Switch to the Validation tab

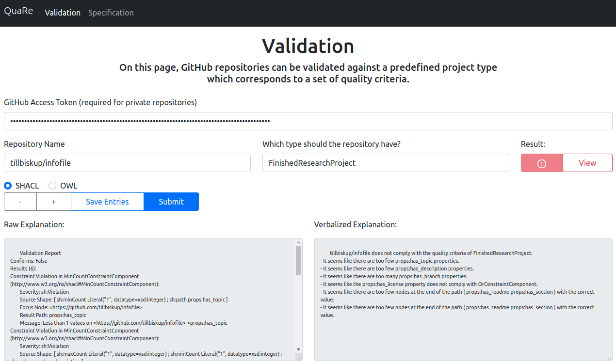(x=63, y=13)
